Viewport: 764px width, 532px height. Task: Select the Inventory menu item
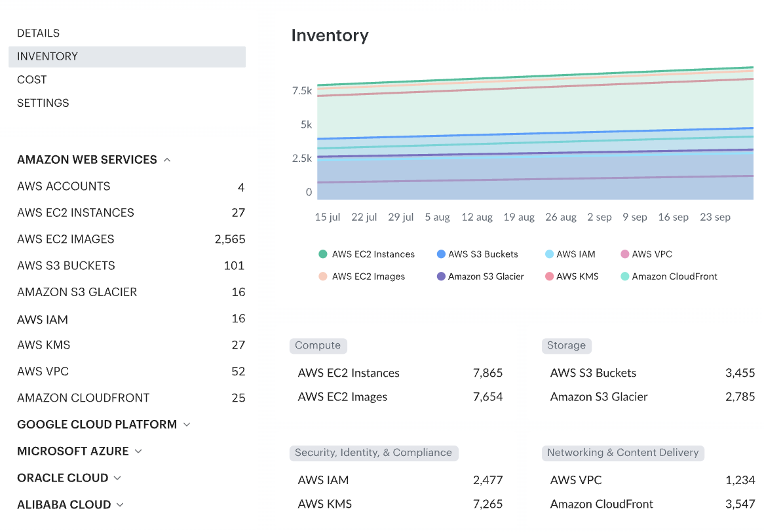click(x=127, y=56)
